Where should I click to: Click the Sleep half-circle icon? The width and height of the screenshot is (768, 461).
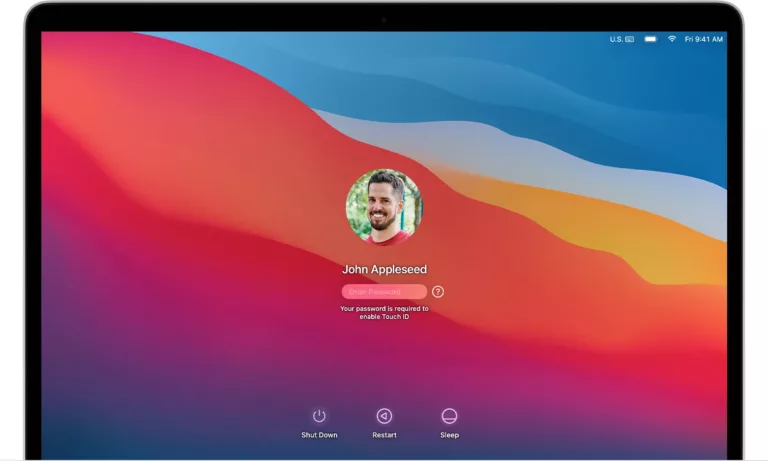point(449,416)
